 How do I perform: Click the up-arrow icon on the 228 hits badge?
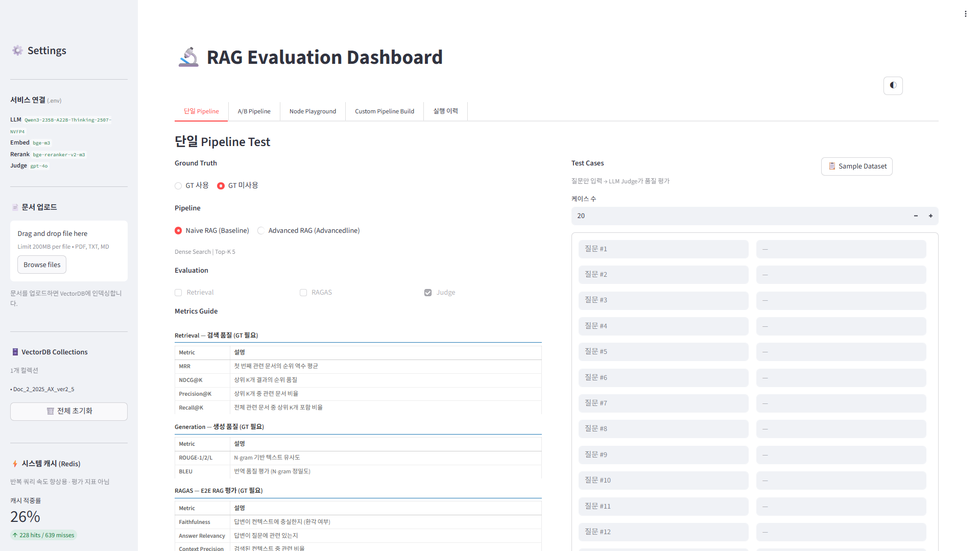[16, 535]
